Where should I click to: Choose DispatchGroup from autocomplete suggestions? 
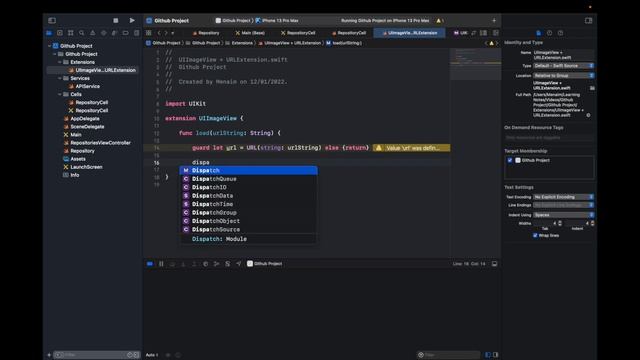(249, 213)
